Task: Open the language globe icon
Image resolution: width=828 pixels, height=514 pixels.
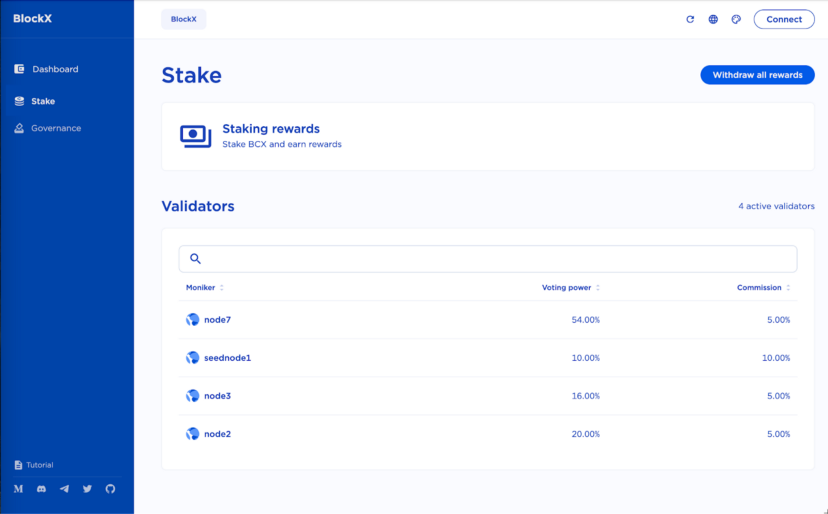Action: tap(713, 19)
